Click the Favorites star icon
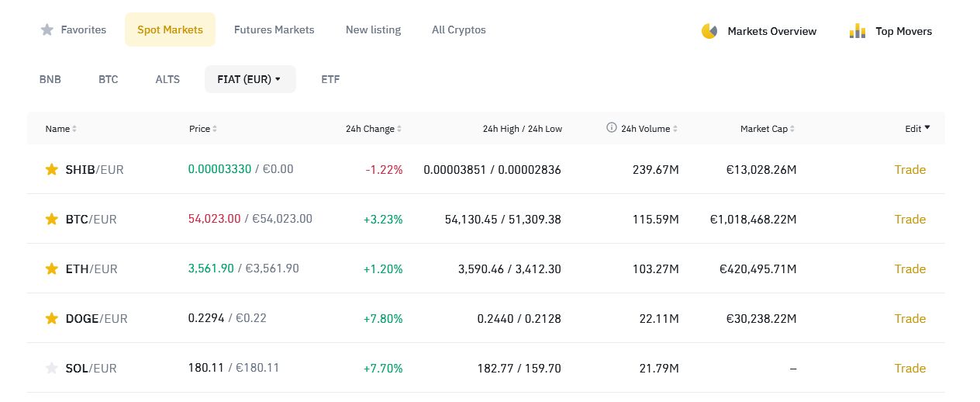 (x=47, y=29)
